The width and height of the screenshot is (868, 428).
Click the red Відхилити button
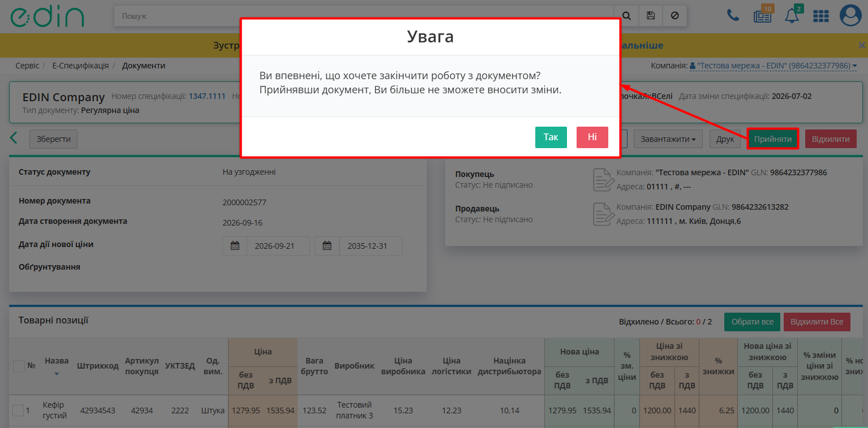tap(831, 139)
